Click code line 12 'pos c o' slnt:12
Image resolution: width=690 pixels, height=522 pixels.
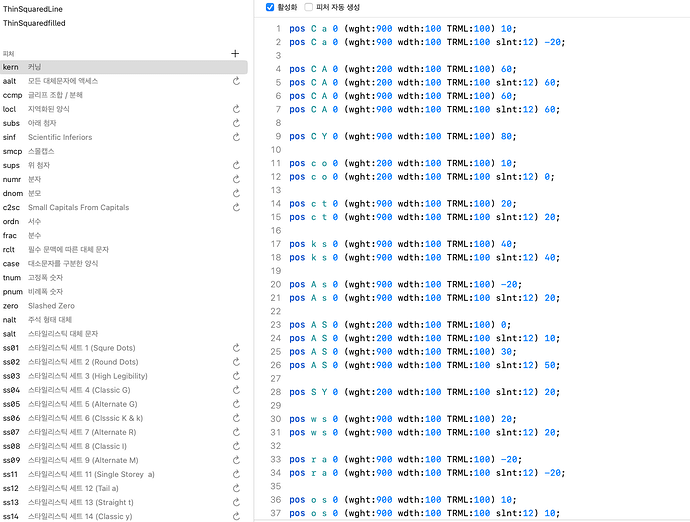tap(422, 177)
